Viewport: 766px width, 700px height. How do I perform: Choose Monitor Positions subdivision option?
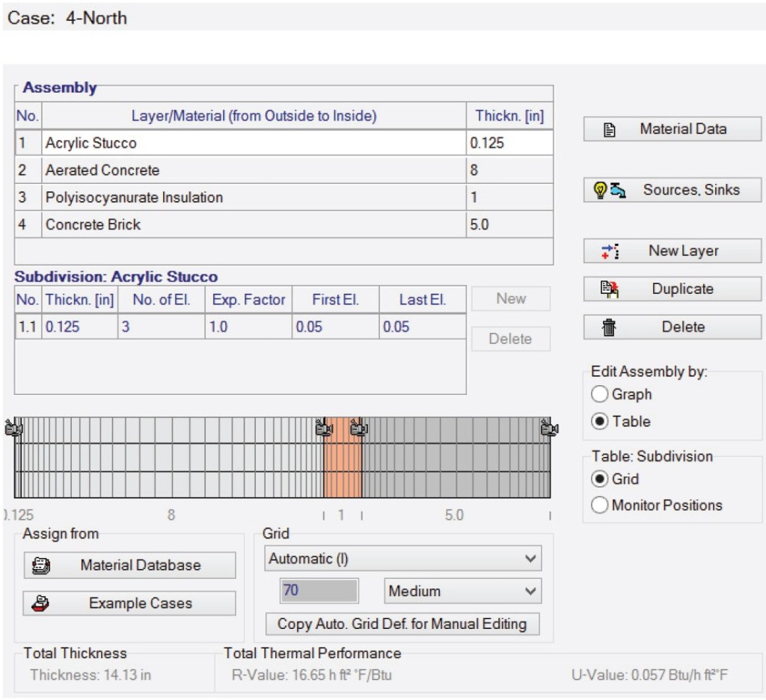click(x=600, y=506)
